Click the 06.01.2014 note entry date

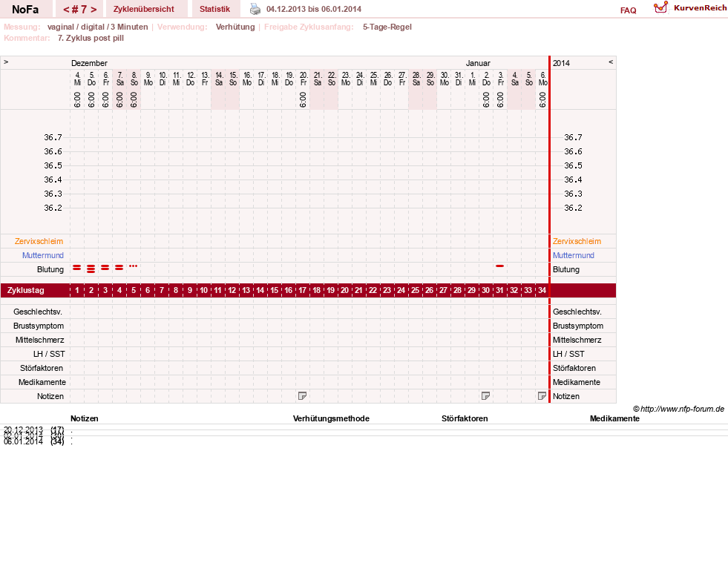pyautogui.click(x=23, y=441)
